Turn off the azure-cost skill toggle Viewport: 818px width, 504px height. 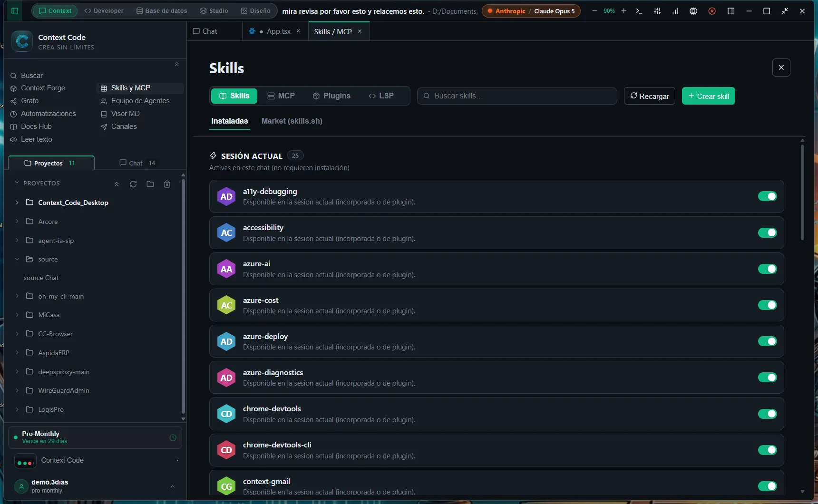[x=767, y=305]
